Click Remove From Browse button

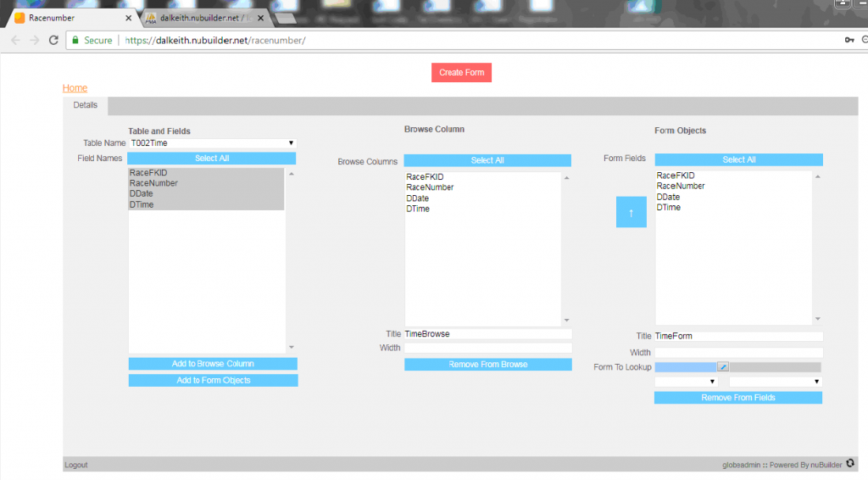488,365
